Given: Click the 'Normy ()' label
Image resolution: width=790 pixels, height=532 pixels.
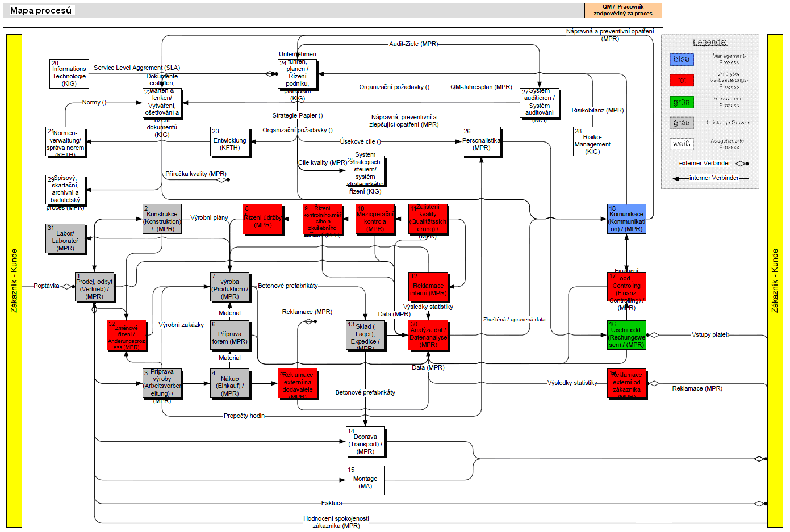Looking at the screenshot, I should coord(94,102).
